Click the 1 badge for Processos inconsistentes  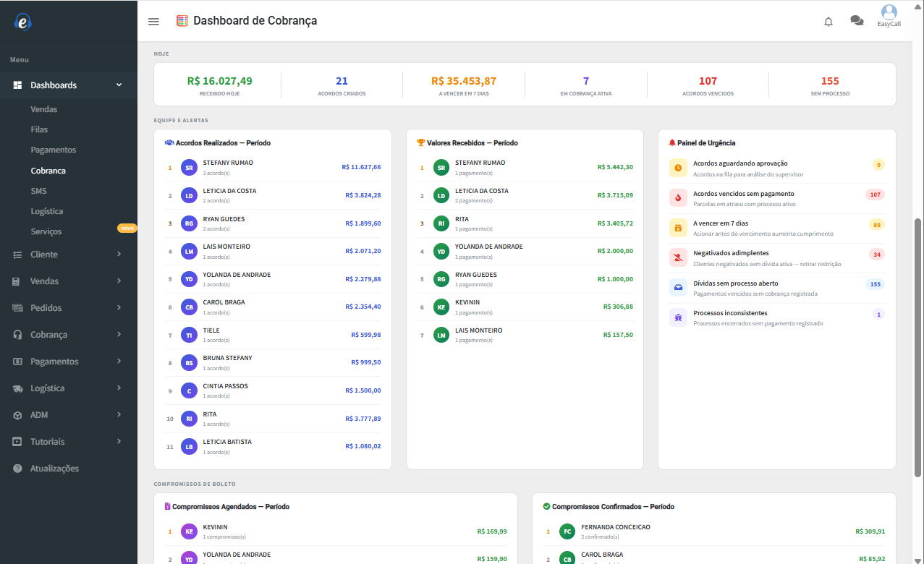click(878, 315)
